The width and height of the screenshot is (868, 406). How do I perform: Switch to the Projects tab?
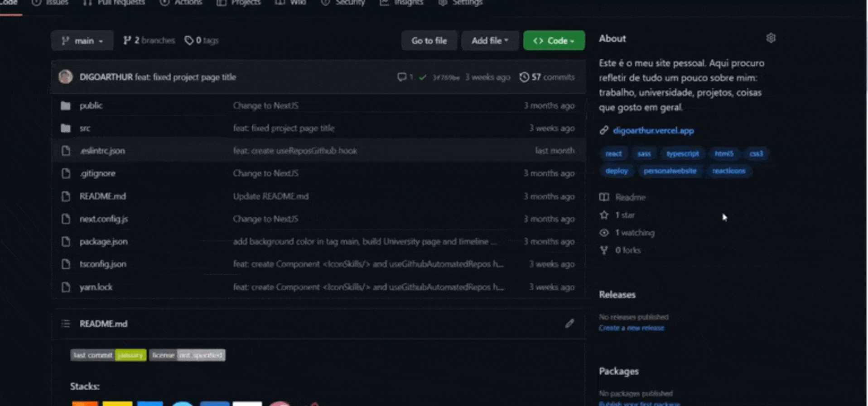coord(238,3)
